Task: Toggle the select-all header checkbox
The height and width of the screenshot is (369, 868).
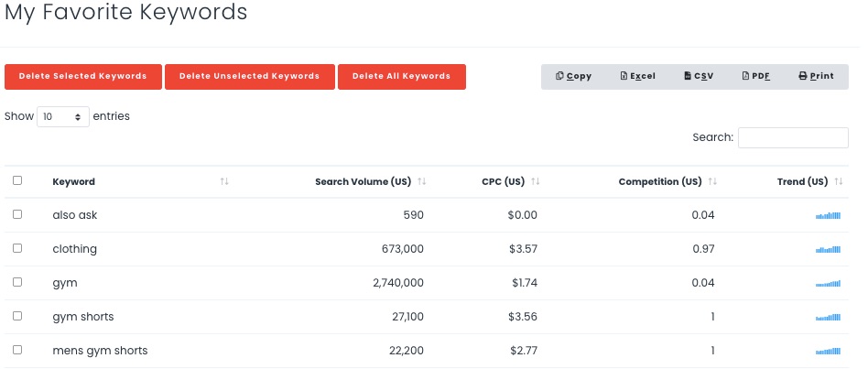Action: (x=17, y=180)
